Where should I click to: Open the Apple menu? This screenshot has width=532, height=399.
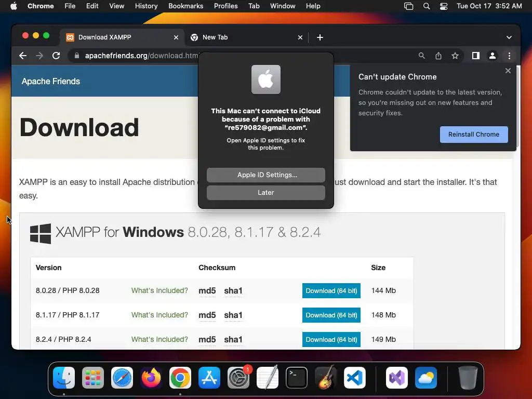click(14, 6)
